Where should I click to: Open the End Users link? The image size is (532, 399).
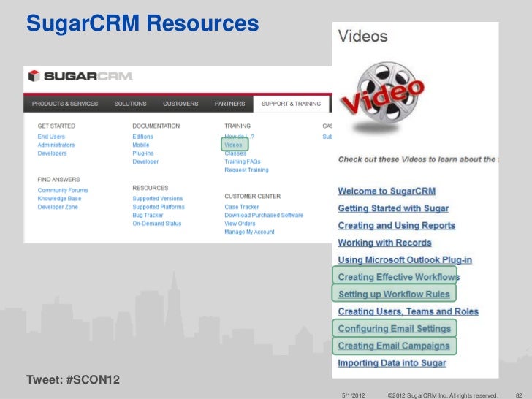[51, 137]
